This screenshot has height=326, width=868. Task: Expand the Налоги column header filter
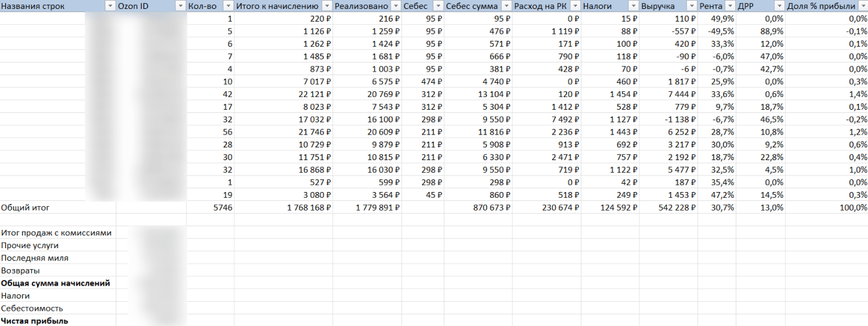pos(633,6)
